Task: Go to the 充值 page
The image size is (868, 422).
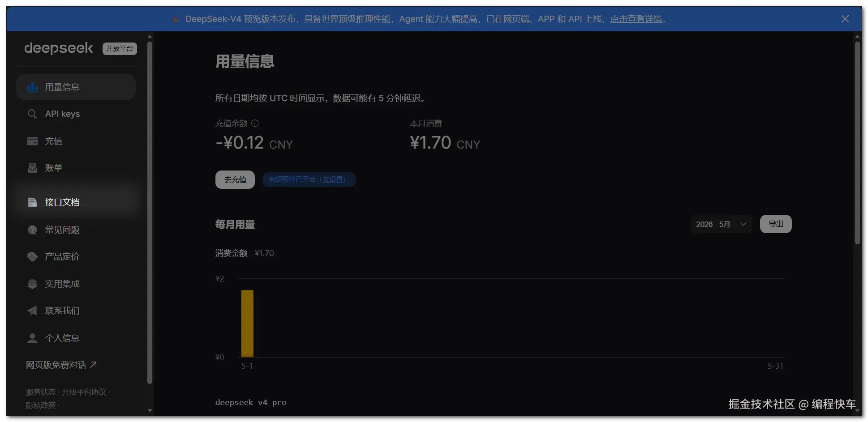Action: [x=76, y=141]
